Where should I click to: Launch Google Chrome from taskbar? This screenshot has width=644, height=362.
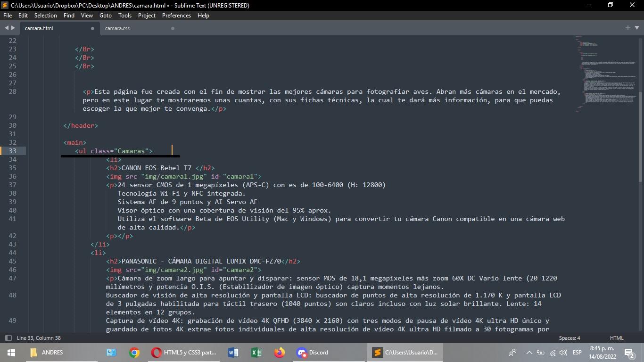tap(134, 353)
